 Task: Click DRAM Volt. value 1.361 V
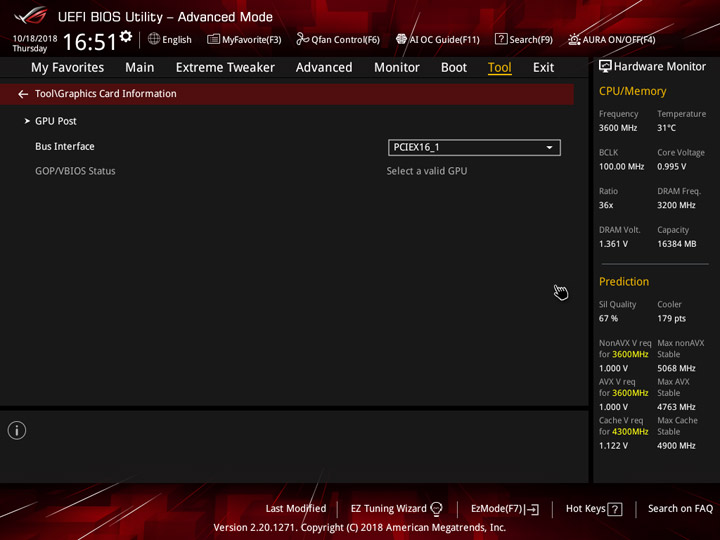click(613, 244)
